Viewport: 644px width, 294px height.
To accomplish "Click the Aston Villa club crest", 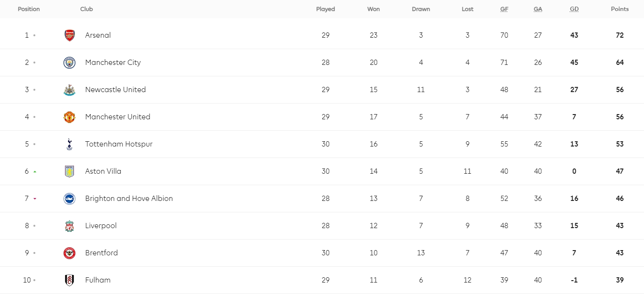I will [70, 171].
